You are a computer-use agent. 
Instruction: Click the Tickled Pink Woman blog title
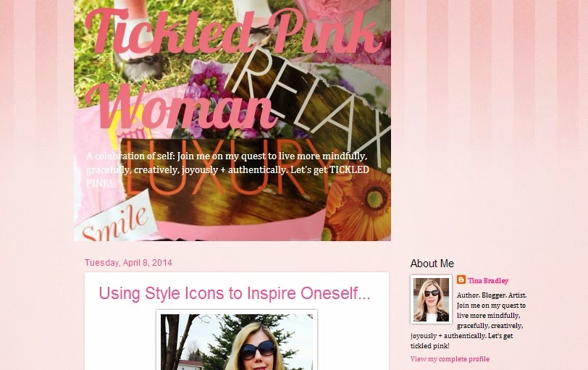pos(232,70)
